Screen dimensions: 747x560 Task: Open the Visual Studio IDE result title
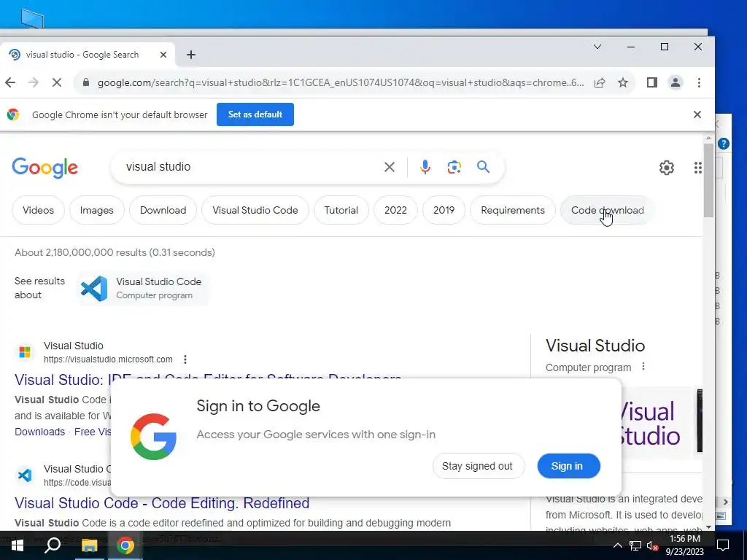(x=208, y=379)
